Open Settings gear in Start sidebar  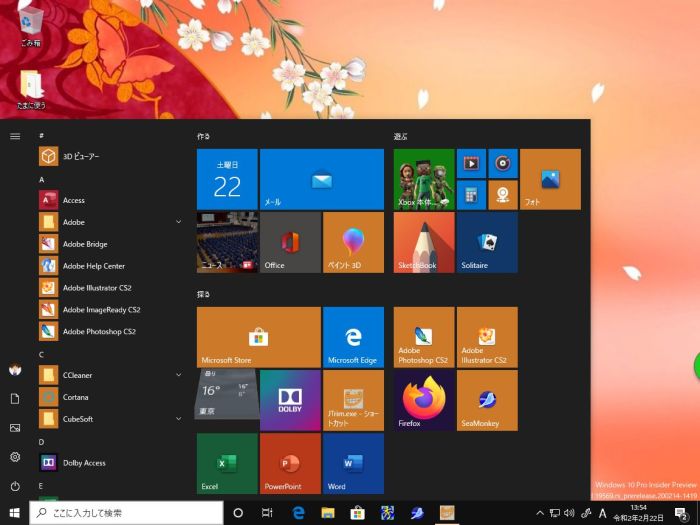[15, 457]
